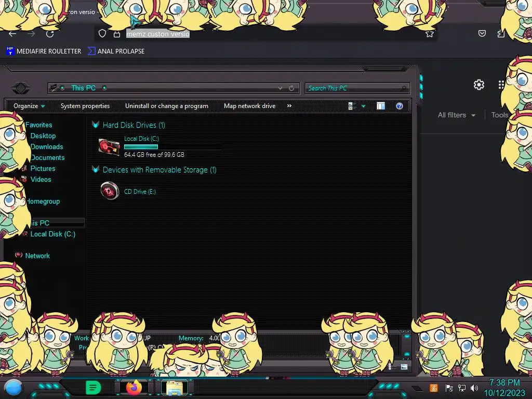
Task: Click the Local Disk (C:) capacity bar
Action: click(174, 147)
